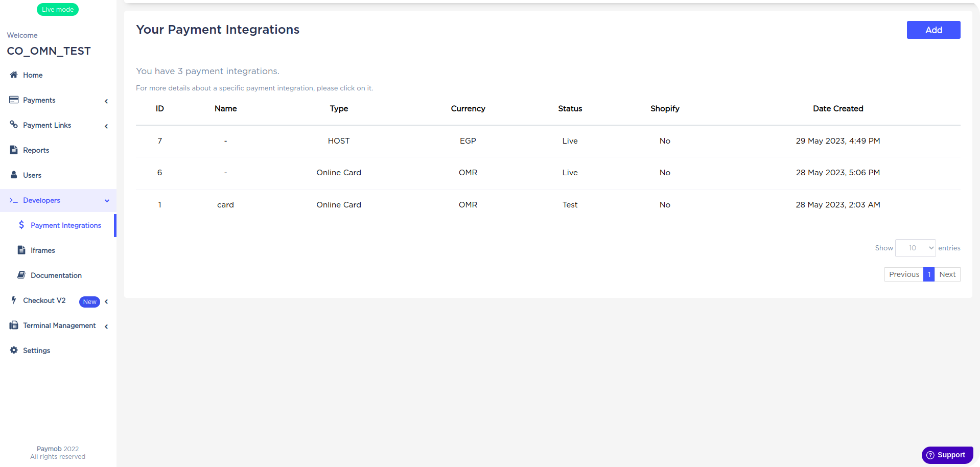Click the Users person icon
This screenshot has height=467, width=980.
click(x=13, y=175)
